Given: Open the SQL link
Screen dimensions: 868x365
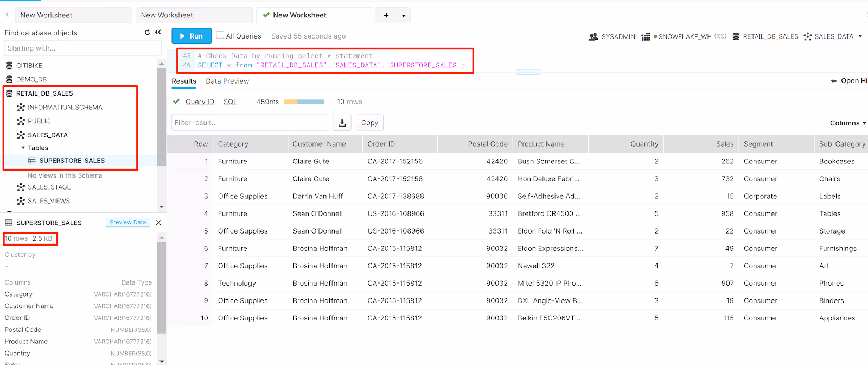Looking at the screenshot, I should (230, 102).
